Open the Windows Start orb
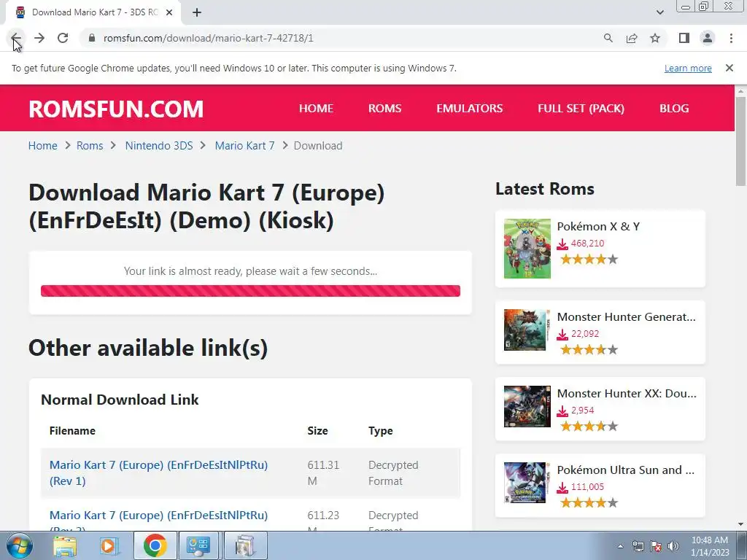The height and width of the screenshot is (560, 747). click(x=19, y=545)
